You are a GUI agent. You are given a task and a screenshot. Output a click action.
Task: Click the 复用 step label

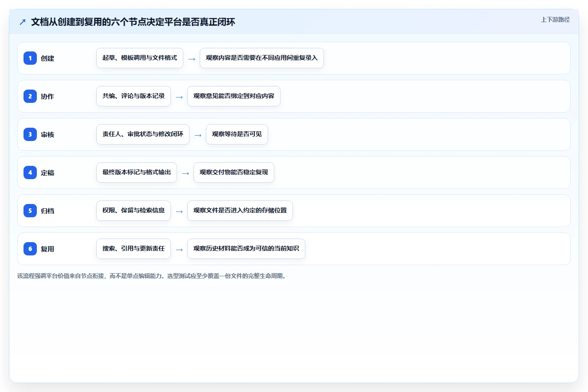[47, 249]
